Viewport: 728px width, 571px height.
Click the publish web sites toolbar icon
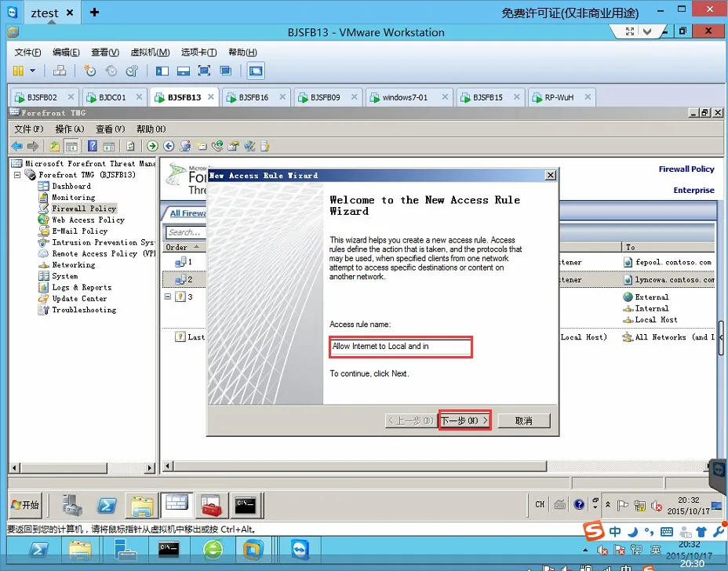click(185, 146)
